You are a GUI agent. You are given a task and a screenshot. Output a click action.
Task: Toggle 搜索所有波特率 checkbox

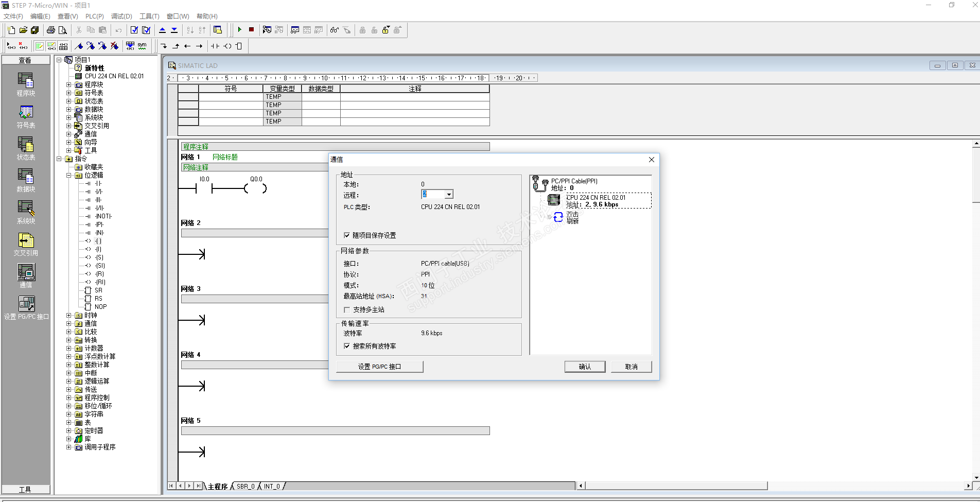(x=347, y=346)
